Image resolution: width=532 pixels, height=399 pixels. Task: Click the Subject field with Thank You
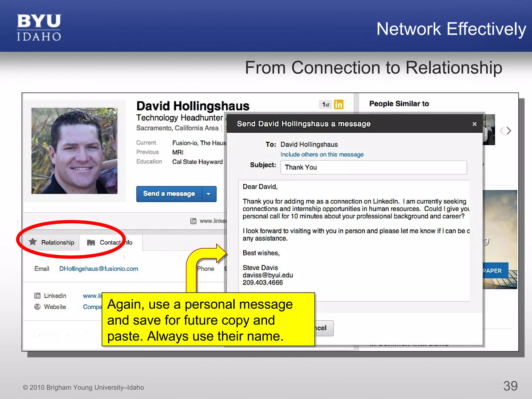coord(374,167)
